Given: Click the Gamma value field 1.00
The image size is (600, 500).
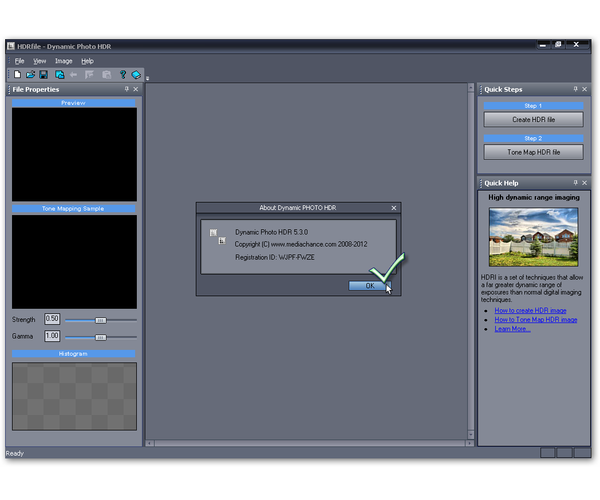Looking at the screenshot, I should (52, 336).
